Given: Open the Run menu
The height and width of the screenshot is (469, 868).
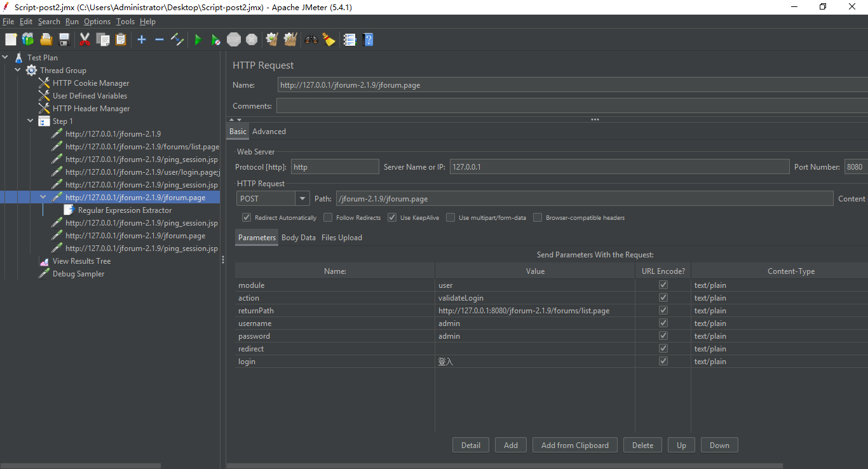Looking at the screenshot, I should pyautogui.click(x=72, y=22).
